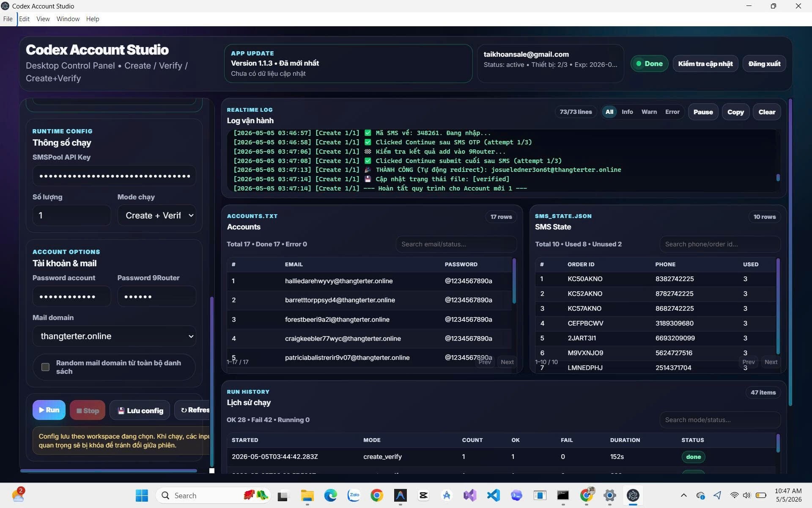Filter log by All
The width and height of the screenshot is (812, 508).
tap(609, 112)
